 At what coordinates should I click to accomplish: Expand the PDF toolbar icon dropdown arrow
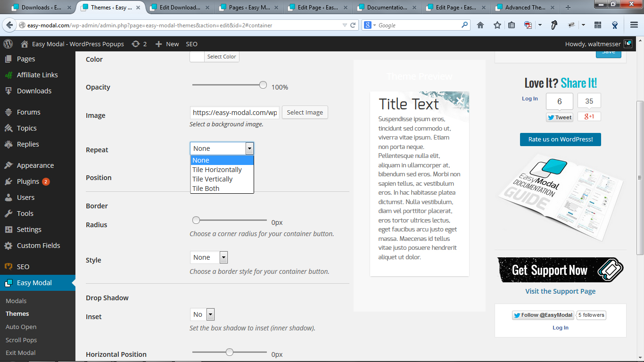539,25
